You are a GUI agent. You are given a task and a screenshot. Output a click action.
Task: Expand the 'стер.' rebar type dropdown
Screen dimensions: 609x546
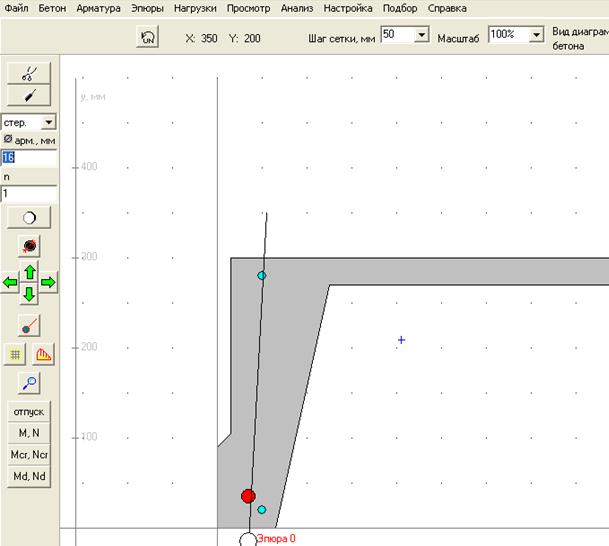pos(49,122)
